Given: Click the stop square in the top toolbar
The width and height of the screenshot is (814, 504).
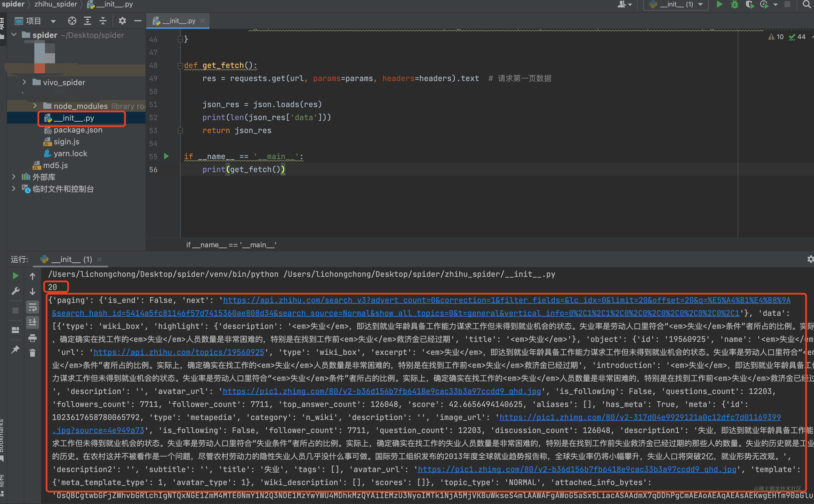Looking at the screenshot, I should coord(787,4).
